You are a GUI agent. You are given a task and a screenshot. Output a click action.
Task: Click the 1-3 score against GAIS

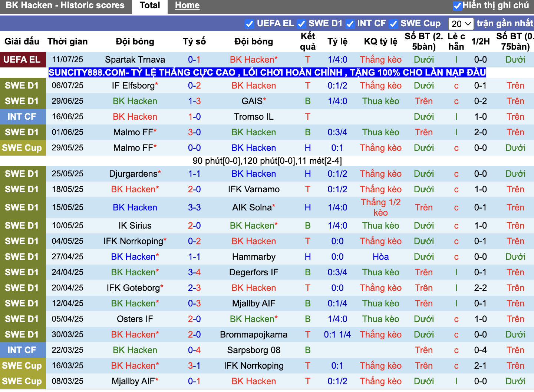pos(194,101)
